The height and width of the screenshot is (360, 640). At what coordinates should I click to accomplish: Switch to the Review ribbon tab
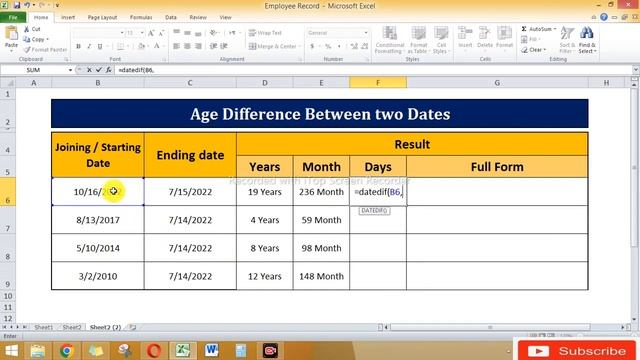pyautogui.click(x=198, y=18)
